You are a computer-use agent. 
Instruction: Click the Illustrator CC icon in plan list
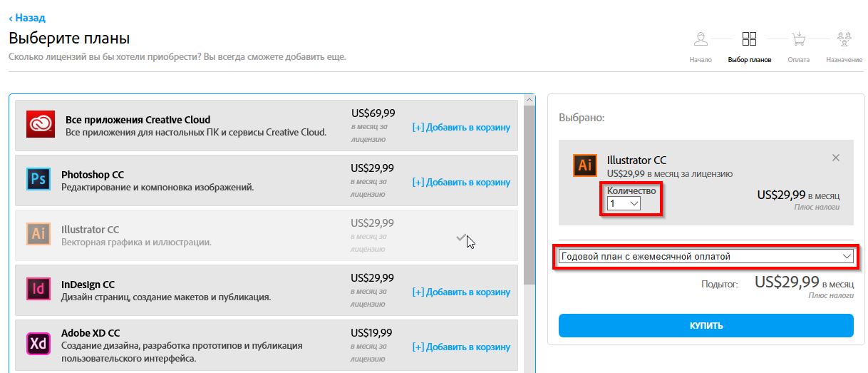[x=38, y=234]
